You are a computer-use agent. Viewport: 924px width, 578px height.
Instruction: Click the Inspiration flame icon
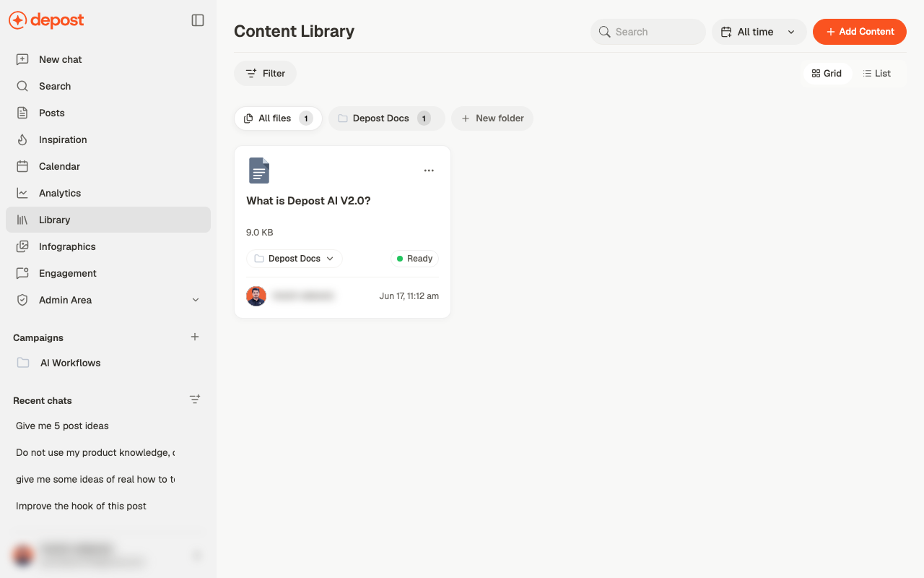pos(22,139)
